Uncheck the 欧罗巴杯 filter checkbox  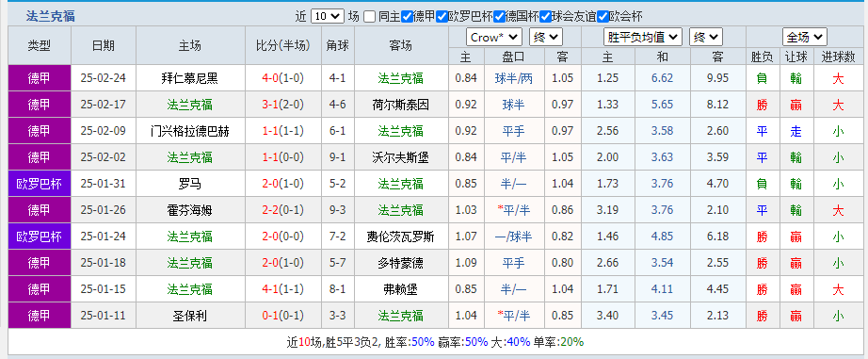[442, 17]
